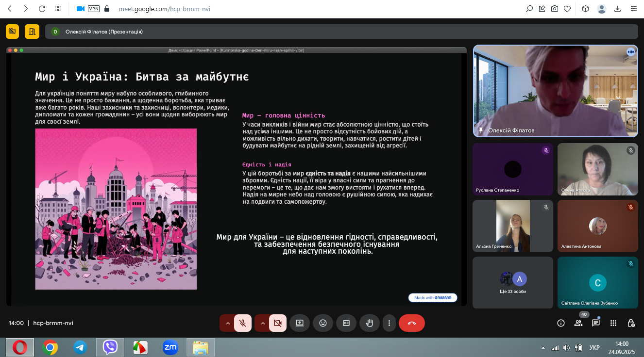
Task: Open host controls lock icon
Action: [631, 323]
